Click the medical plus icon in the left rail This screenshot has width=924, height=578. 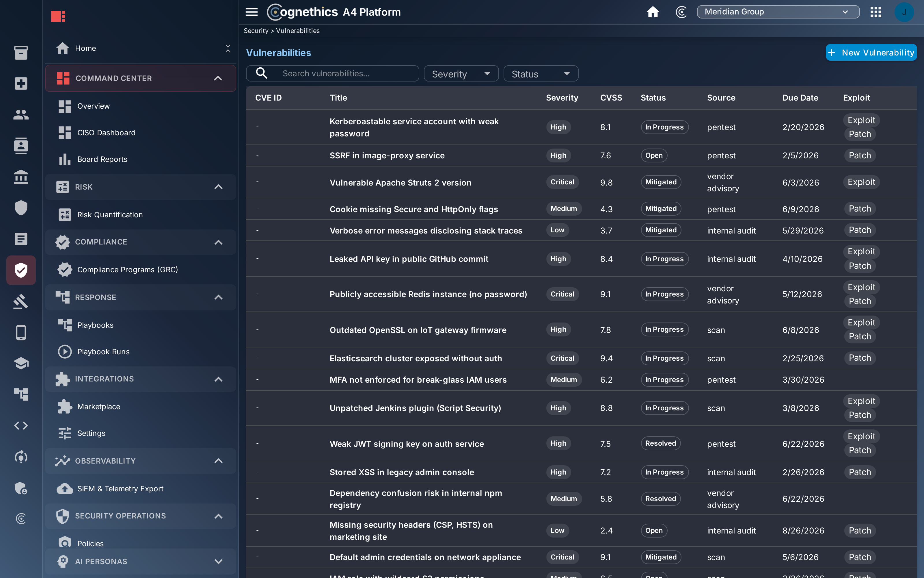(x=21, y=83)
